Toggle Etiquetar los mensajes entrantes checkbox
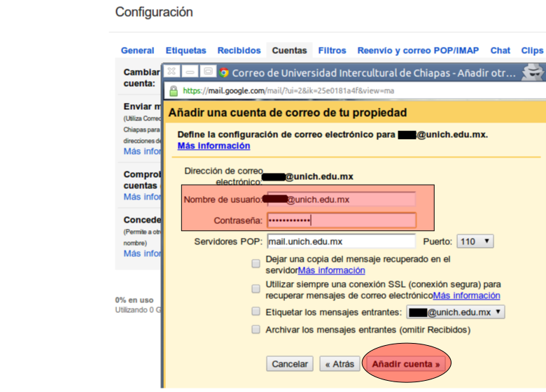 256,311
